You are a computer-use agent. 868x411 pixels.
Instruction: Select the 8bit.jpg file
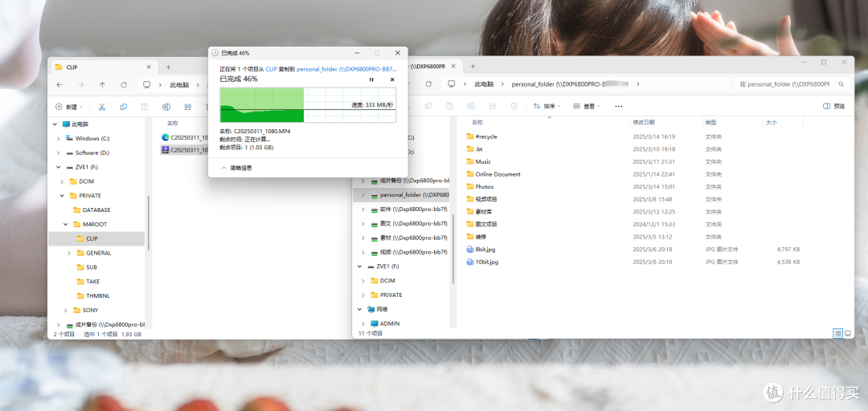480,250
